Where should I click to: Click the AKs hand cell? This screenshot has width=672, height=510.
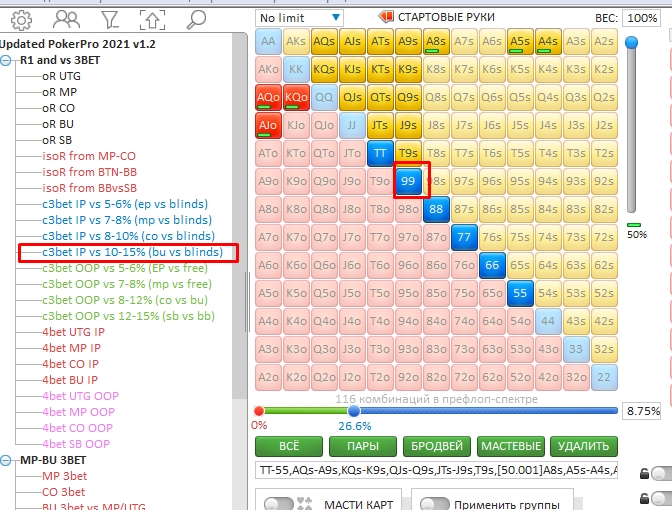[x=296, y=42]
